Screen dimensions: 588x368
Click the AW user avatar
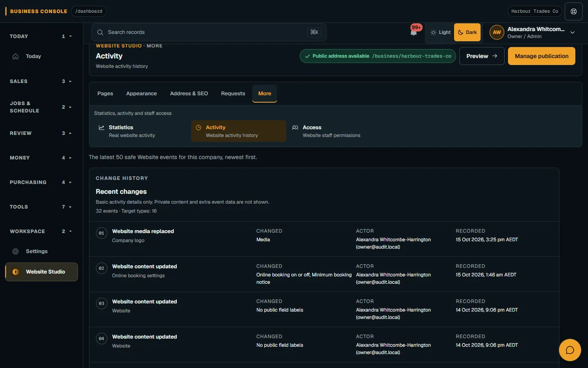pos(497,32)
